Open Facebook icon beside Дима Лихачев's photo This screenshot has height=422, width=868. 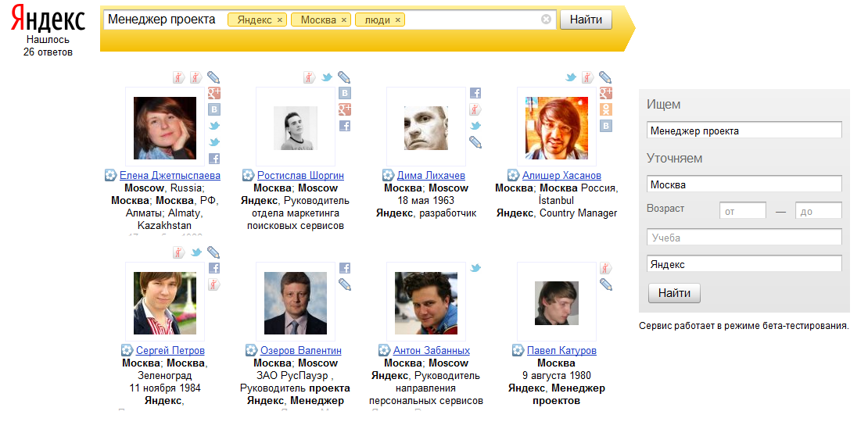(475, 93)
